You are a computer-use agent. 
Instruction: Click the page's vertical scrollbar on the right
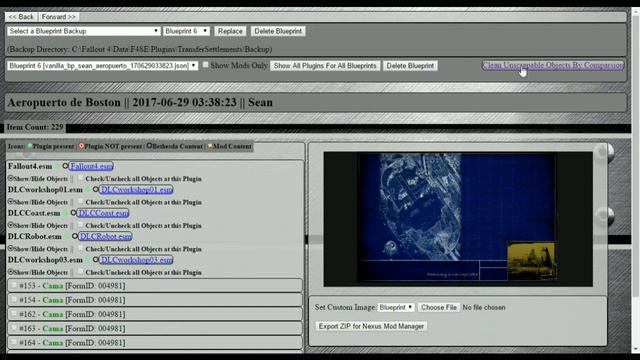click(636, 180)
